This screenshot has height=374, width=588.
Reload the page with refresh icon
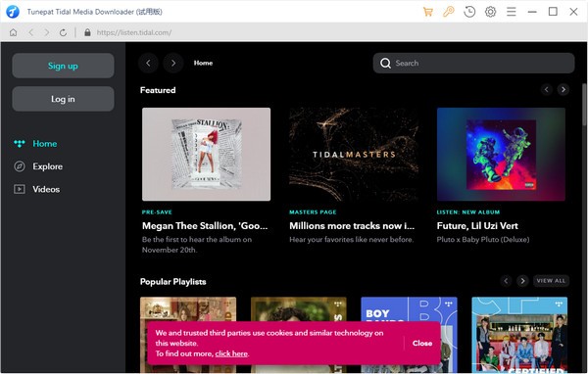(x=63, y=32)
